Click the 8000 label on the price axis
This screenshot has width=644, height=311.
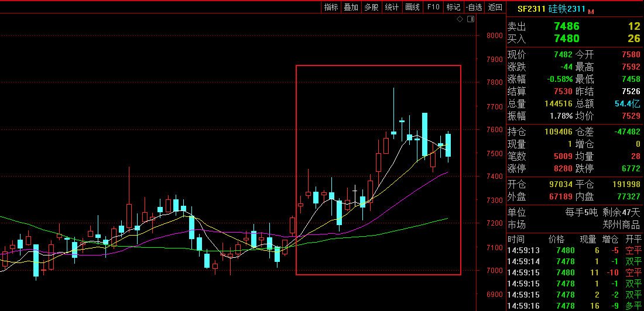(x=495, y=36)
